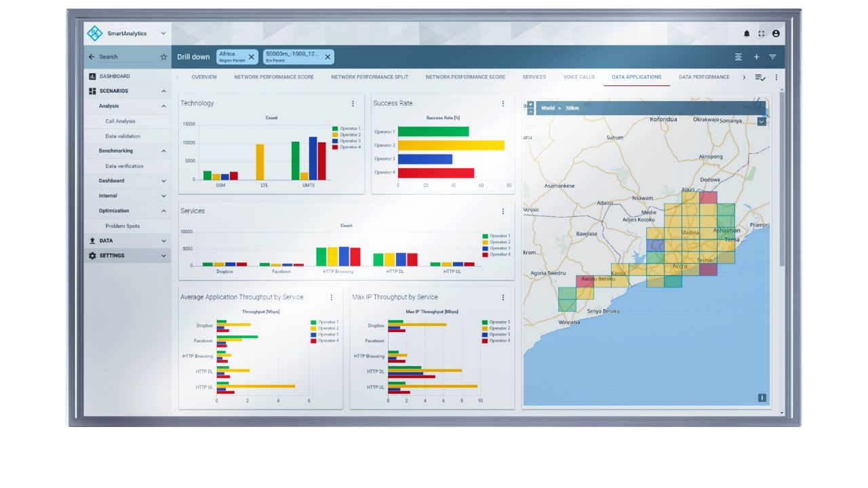Open the user account menu

point(776,33)
